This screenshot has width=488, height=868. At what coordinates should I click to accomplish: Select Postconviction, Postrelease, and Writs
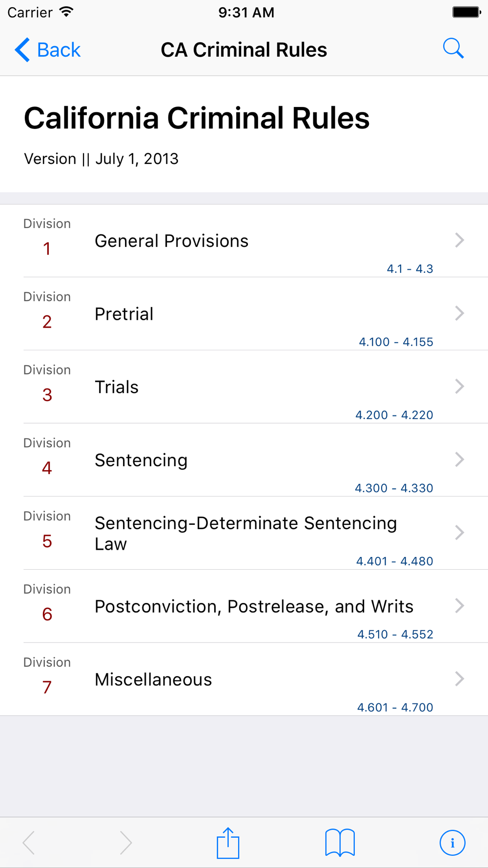254,606
